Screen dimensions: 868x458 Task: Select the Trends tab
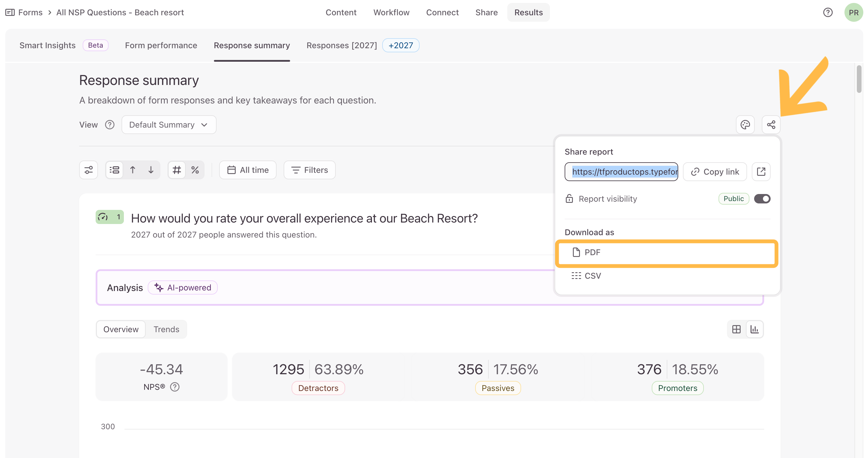(x=167, y=329)
